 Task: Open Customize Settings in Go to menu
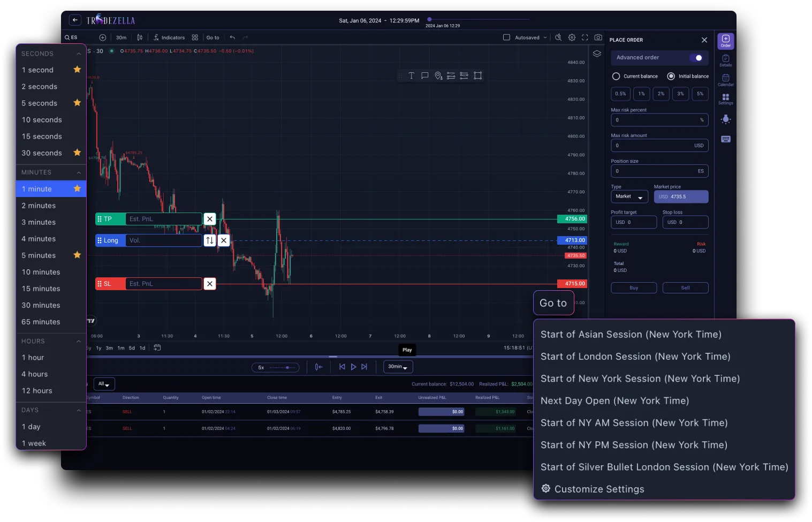coord(593,489)
